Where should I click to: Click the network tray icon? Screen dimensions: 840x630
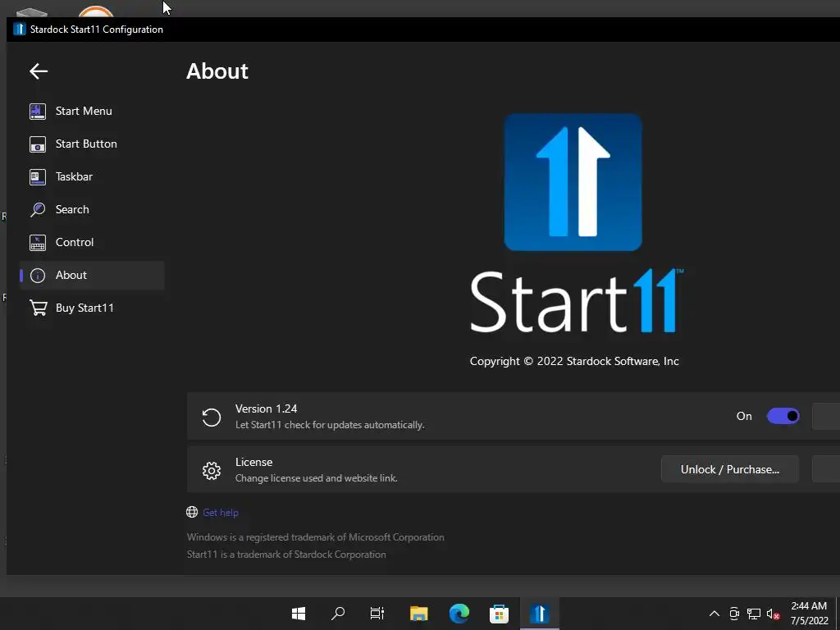tap(754, 614)
